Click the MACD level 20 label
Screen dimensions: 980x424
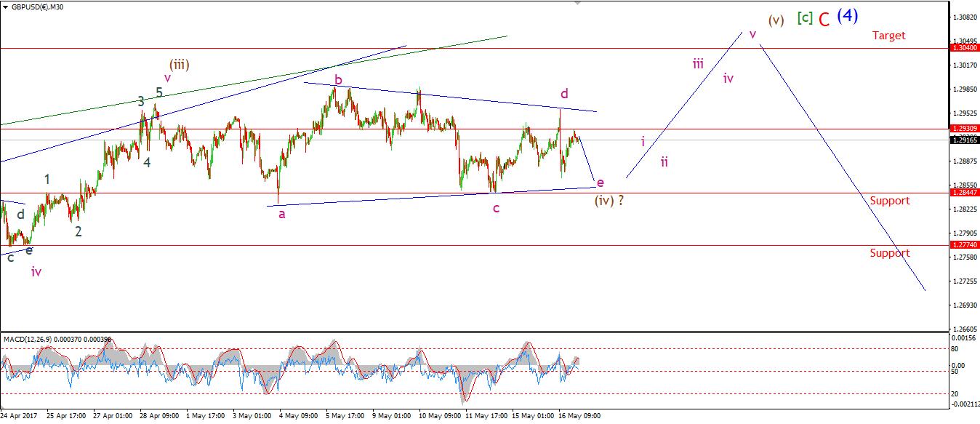point(955,393)
